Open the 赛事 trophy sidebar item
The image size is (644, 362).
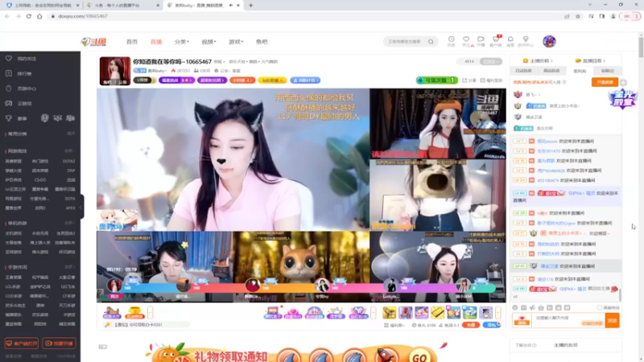[x=22, y=118]
